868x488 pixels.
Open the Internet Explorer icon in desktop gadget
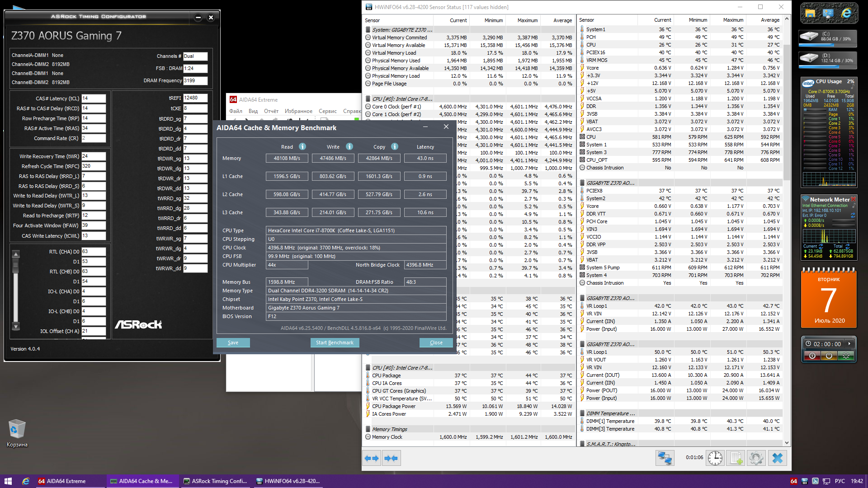click(846, 14)
